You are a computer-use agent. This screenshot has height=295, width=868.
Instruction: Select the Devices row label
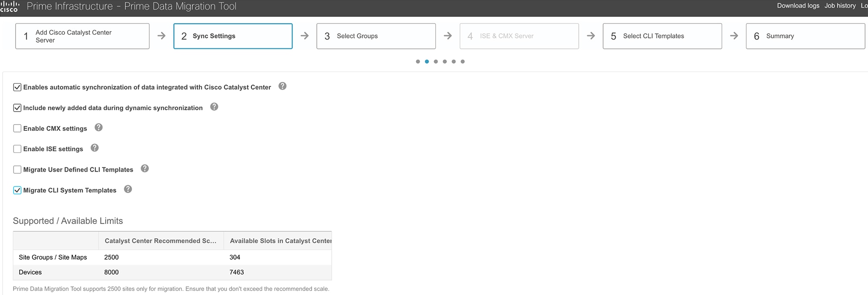pyautogui.click(x=30, y=272)
